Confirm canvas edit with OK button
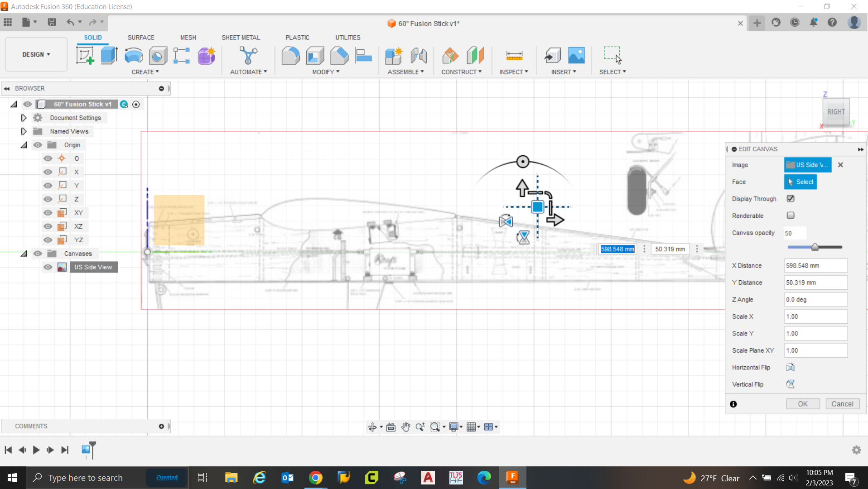The image size is (868, 489). pos(802,404)
